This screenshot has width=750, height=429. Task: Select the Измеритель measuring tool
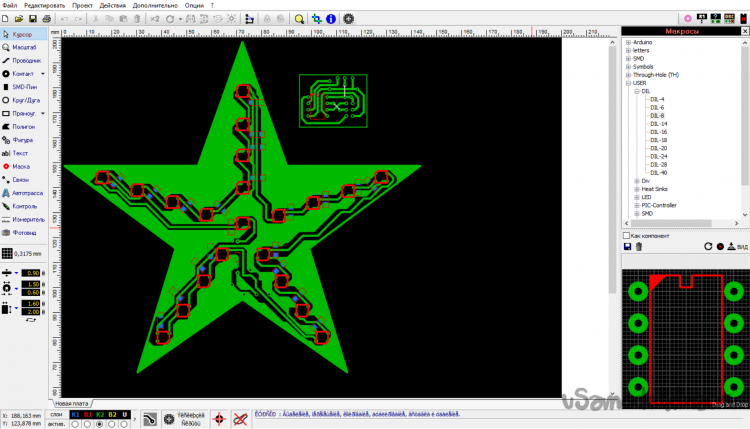25,218
